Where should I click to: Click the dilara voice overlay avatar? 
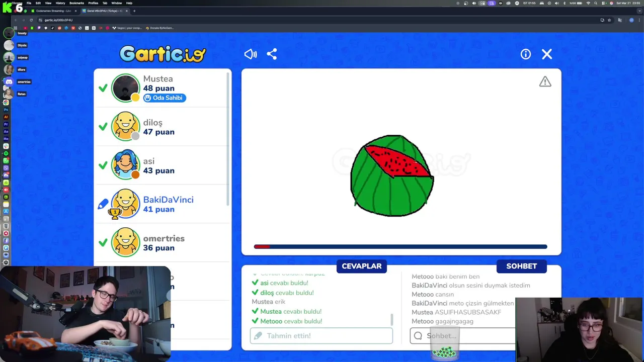pyautogui.click(x=9, y=69)
